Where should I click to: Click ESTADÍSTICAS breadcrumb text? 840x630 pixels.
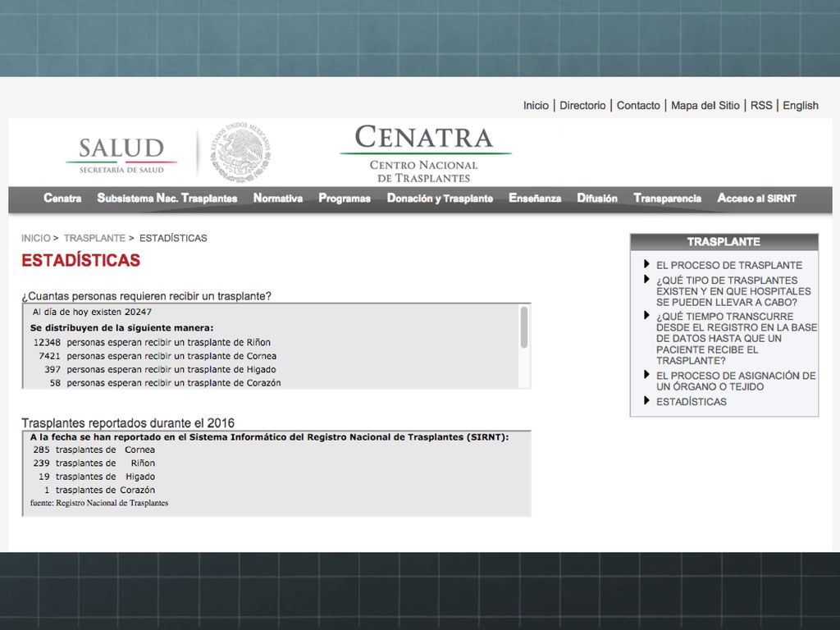tap(173, 238)
